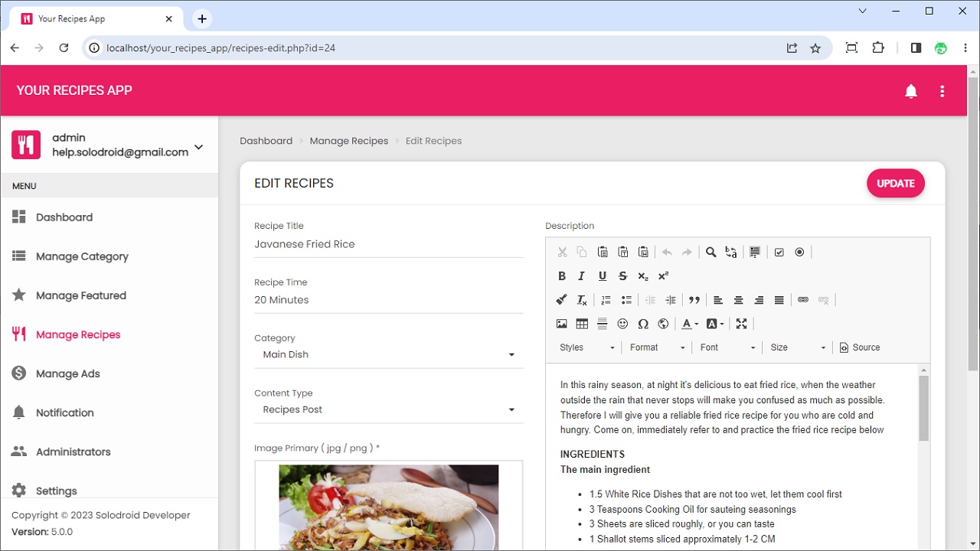Open the admin account chevron menu
This screenshot has width=980, height=551.
pos(198,145)
